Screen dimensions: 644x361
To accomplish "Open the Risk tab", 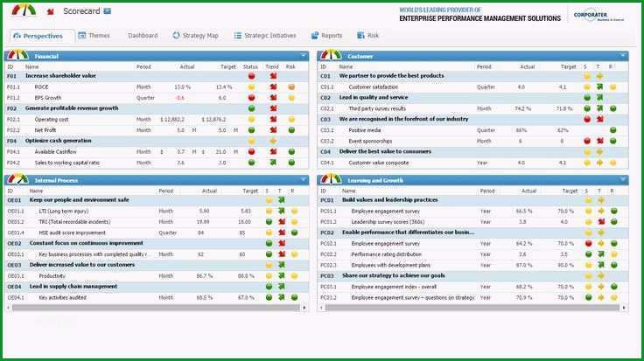I will [368, 36].
